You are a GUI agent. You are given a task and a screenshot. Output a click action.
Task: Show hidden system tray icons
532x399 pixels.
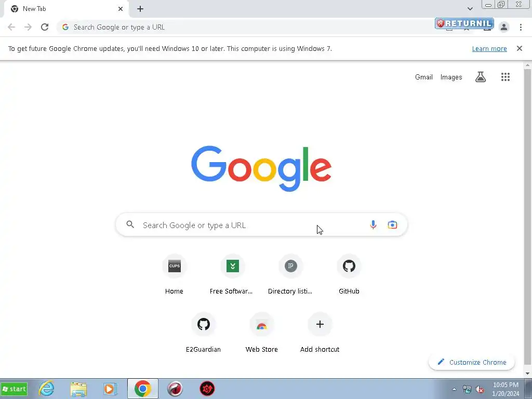454,389
